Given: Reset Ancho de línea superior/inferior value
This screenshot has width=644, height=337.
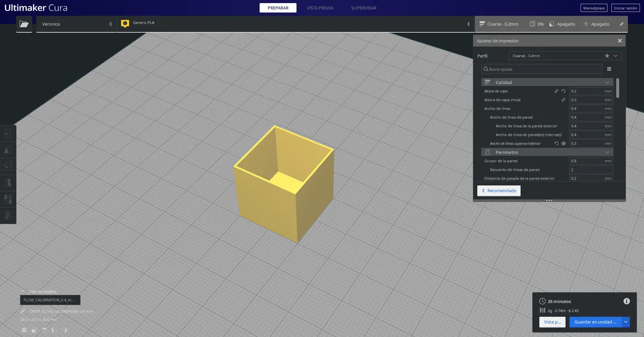Looking at the screenshot, I should point(556,144).
